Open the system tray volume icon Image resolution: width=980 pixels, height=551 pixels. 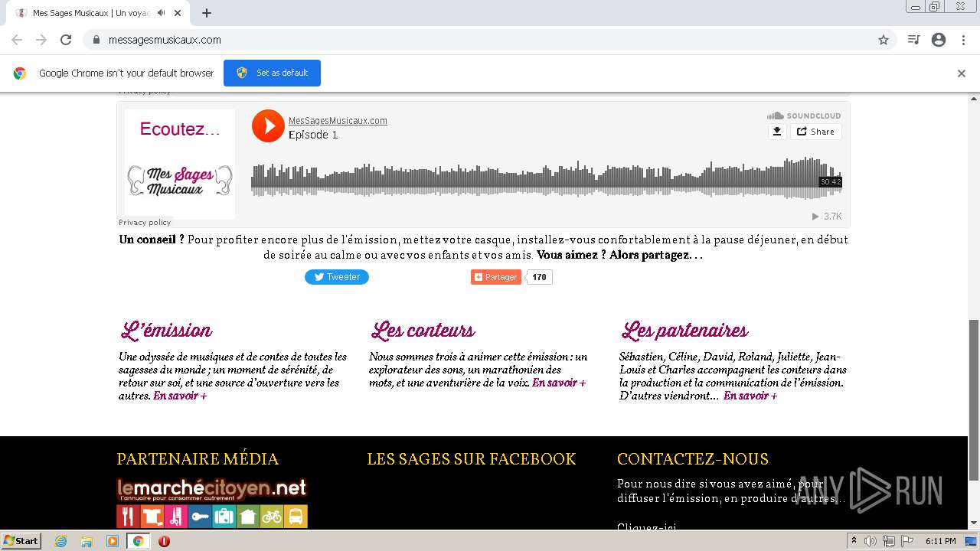(871, 541)
